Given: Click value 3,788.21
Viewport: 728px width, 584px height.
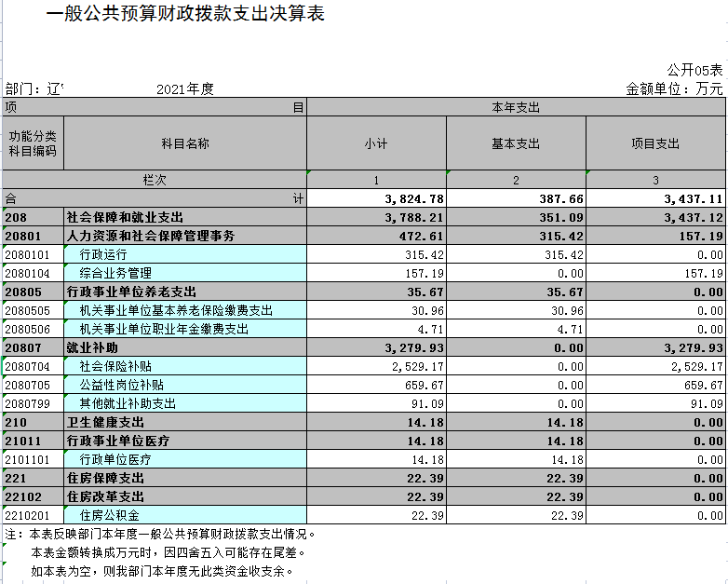Looking at the screenshot, I should coord(376,217).
